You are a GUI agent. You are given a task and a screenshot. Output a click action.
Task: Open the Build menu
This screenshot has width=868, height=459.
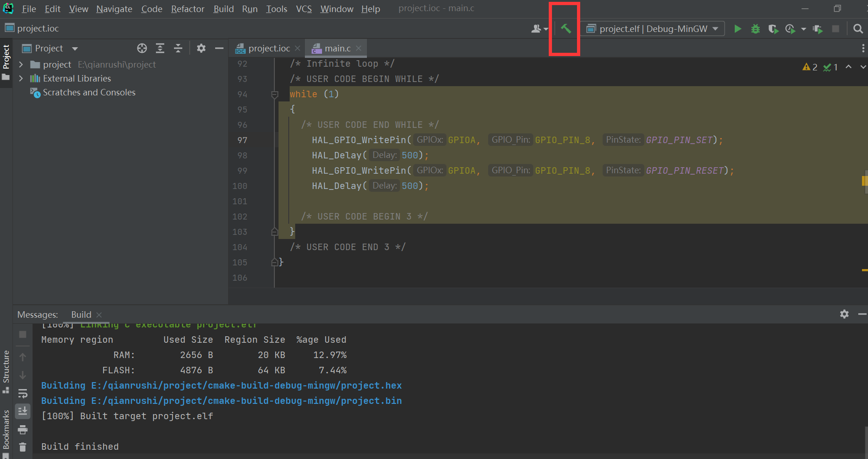(x=223, y=9)
